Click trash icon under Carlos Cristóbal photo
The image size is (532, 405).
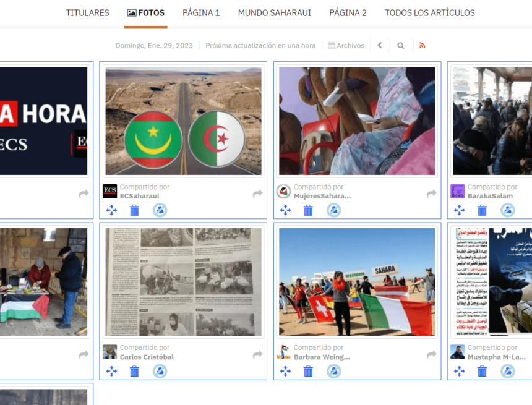(x=134, y=371)
